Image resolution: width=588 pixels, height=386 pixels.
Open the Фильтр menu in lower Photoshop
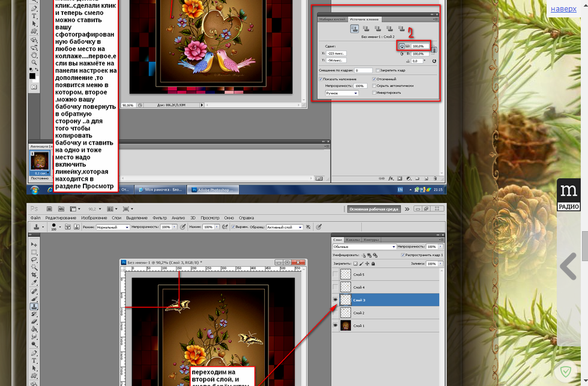(159, 218)
